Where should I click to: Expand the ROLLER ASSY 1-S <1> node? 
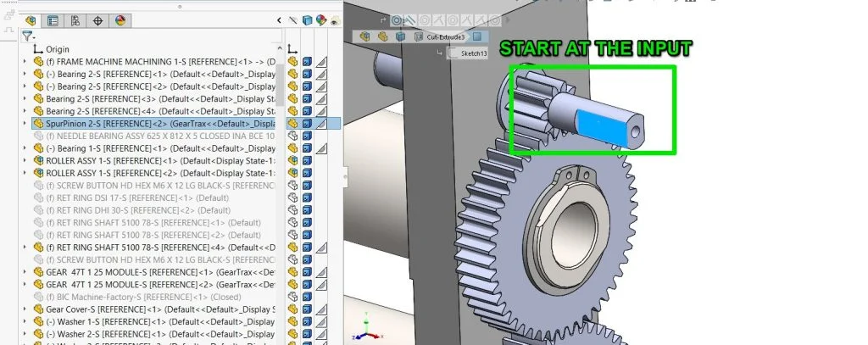(25, 160)
